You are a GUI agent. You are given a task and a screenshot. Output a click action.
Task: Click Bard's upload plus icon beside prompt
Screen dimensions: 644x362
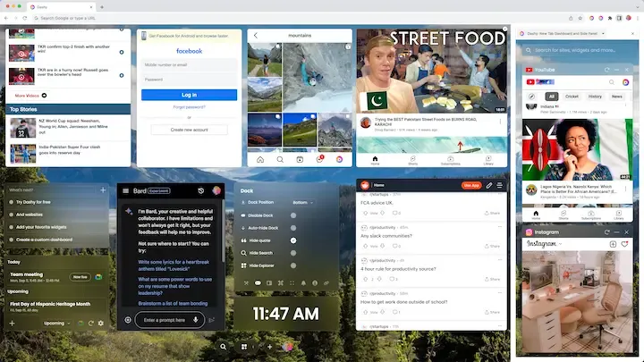coord(128,320)
